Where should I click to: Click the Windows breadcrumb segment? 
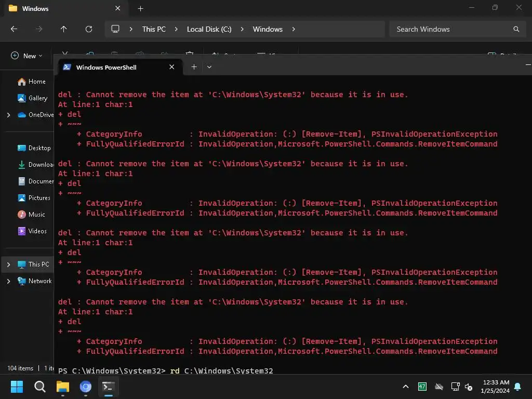[x=268, y=29]
